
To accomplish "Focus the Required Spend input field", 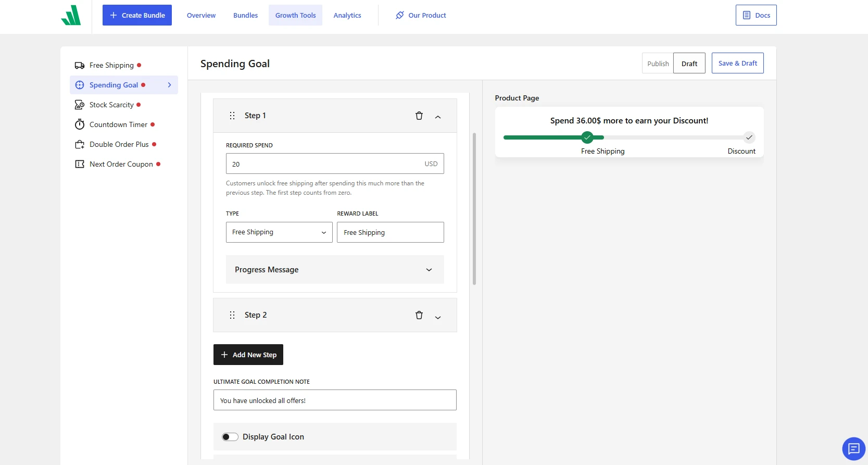I will click(335, 164).
